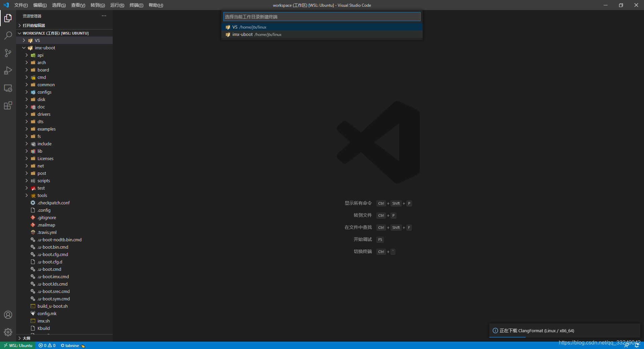The width and height of the screenshot is (644, 349).
Task: Open the .config file
Action: [64, 210]
